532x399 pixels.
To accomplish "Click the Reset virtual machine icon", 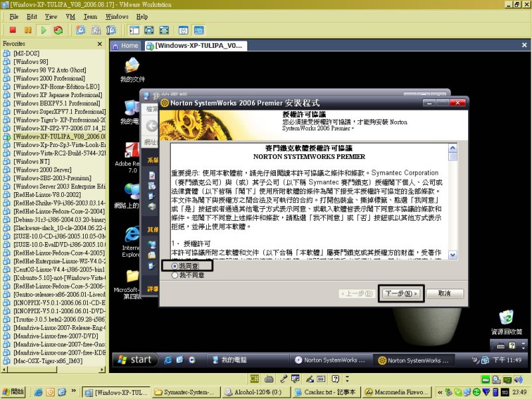I will (59, 30).
